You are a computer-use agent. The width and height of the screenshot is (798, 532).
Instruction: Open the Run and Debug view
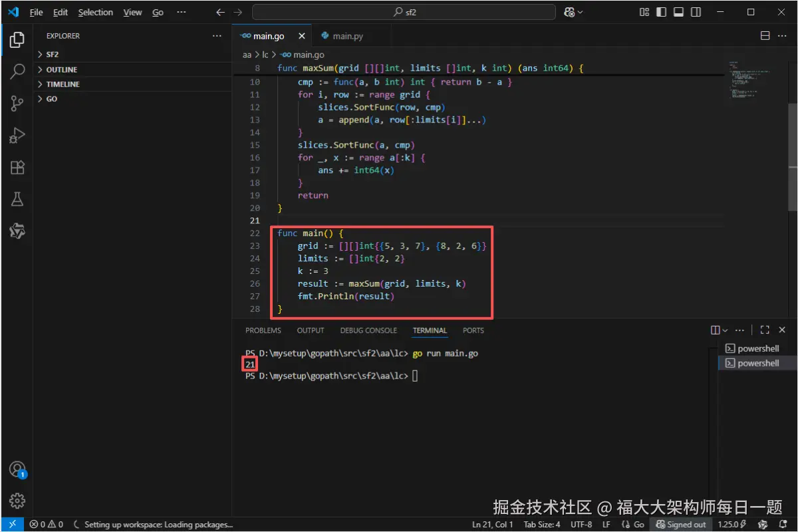tap(17, 135)
